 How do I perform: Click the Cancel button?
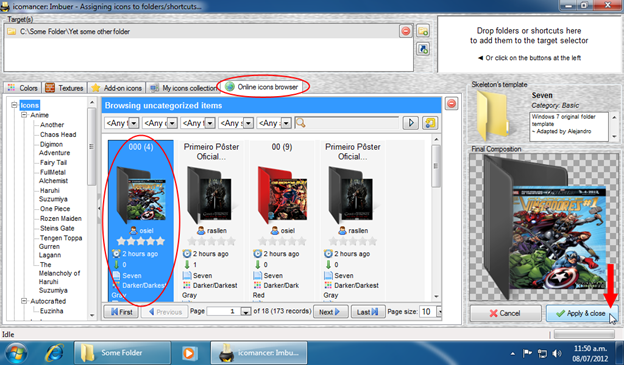505,313
